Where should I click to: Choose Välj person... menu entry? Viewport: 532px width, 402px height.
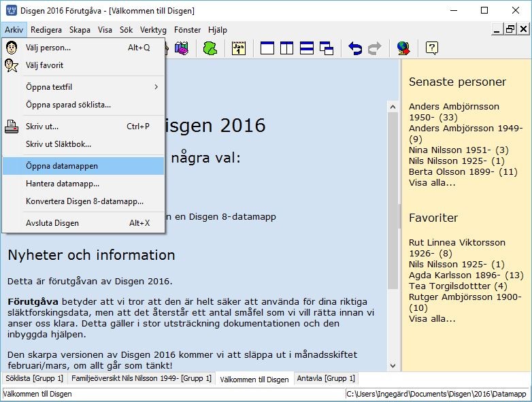(x=84, y=48)
